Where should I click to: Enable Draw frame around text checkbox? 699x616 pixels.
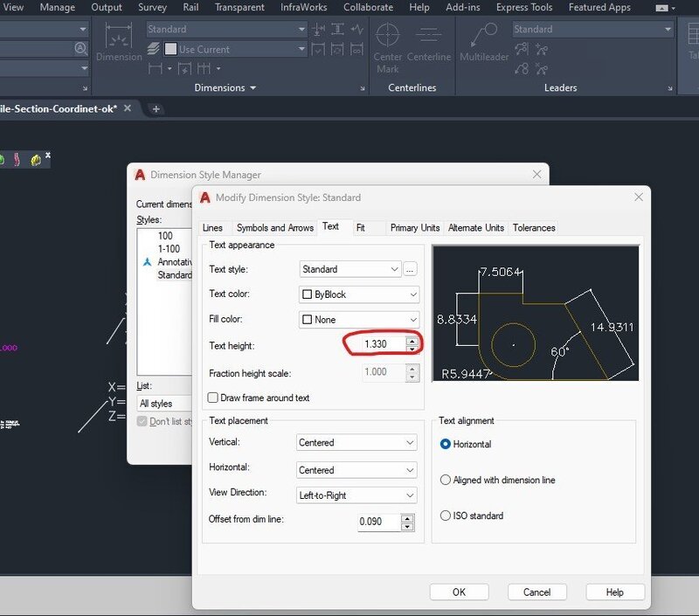click(213, 398)
